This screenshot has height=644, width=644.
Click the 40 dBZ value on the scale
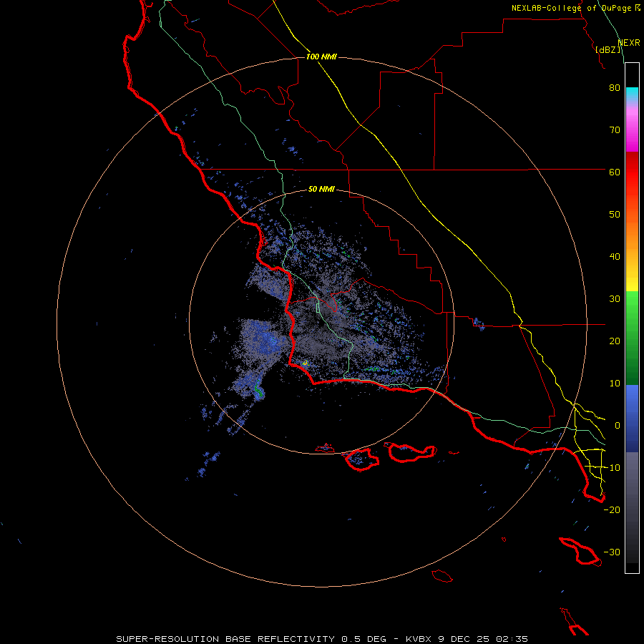(615, 257)
